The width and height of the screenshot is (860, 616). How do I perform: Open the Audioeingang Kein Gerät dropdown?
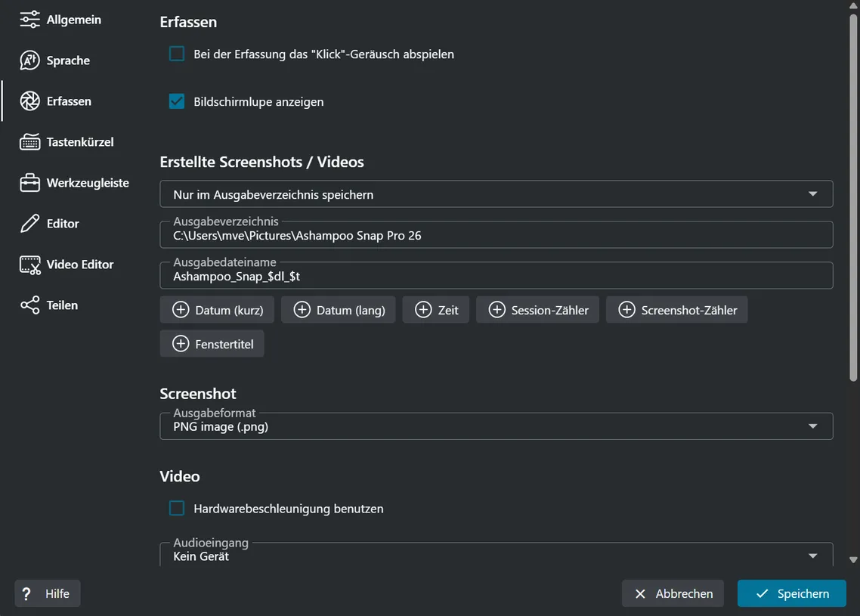pos(497,555)
